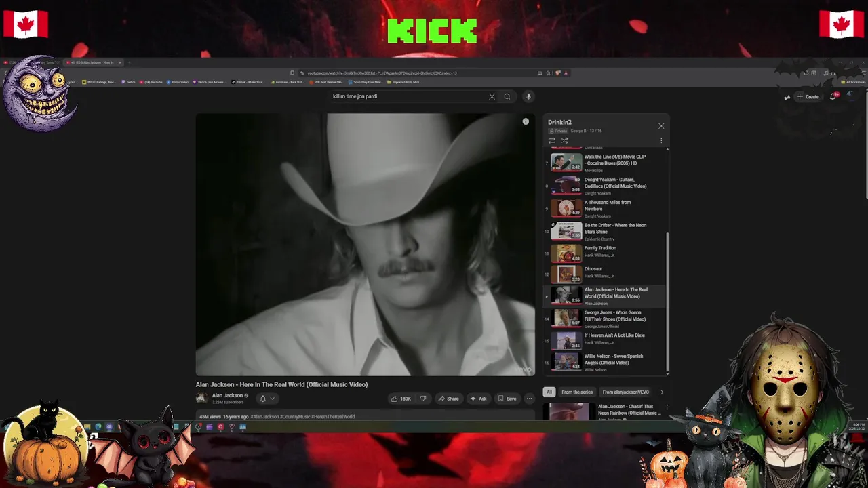Viewport: 868px width, 488px height.
Task: Select the 'From the series' chip
Action: coord(577,392)
